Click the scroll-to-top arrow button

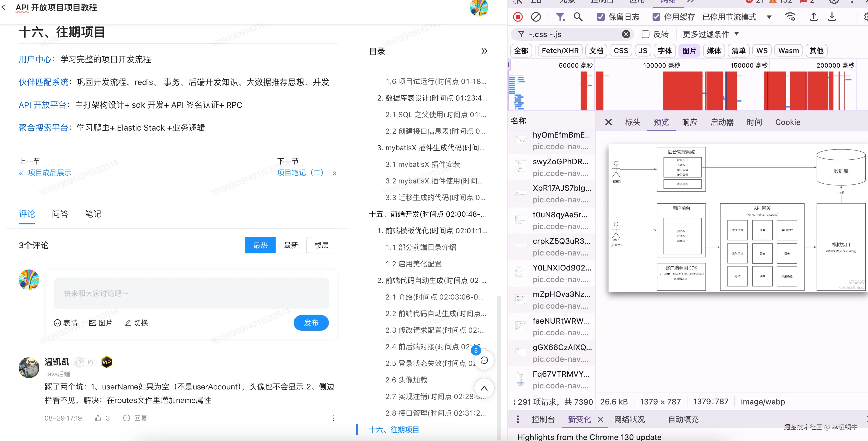(484, 388)
